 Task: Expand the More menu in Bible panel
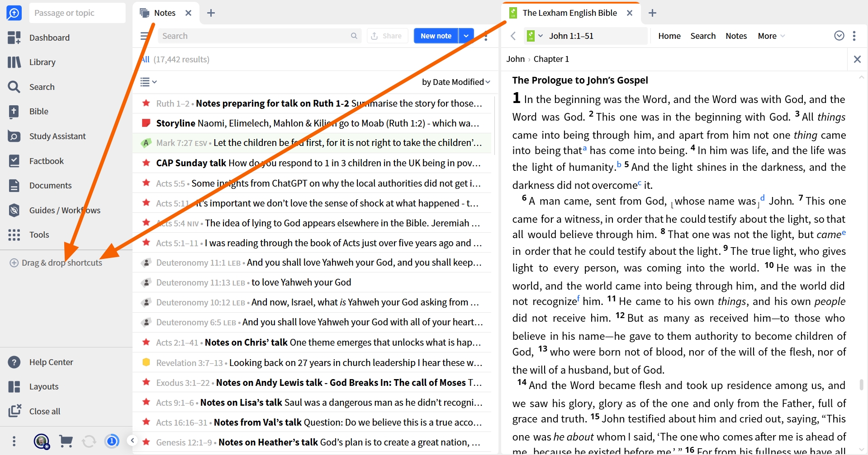pos(771,36)
